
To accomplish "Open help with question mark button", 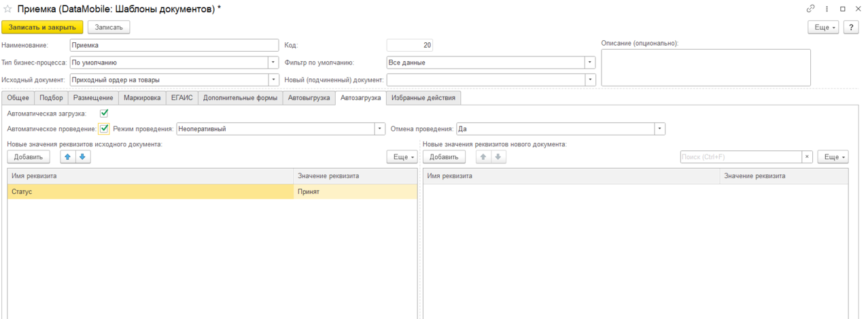I will click(851, 27).
